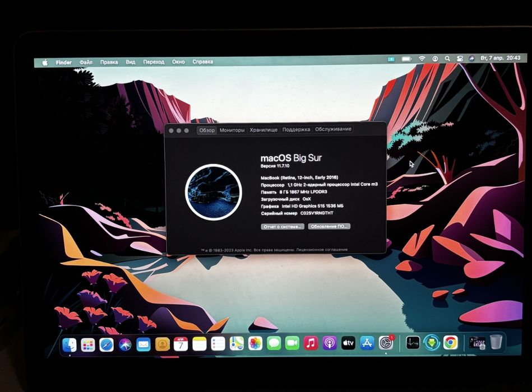Click the macOS Big Sur circular logo image
Viewport: 532px width, 392px height.
point(213,192)
